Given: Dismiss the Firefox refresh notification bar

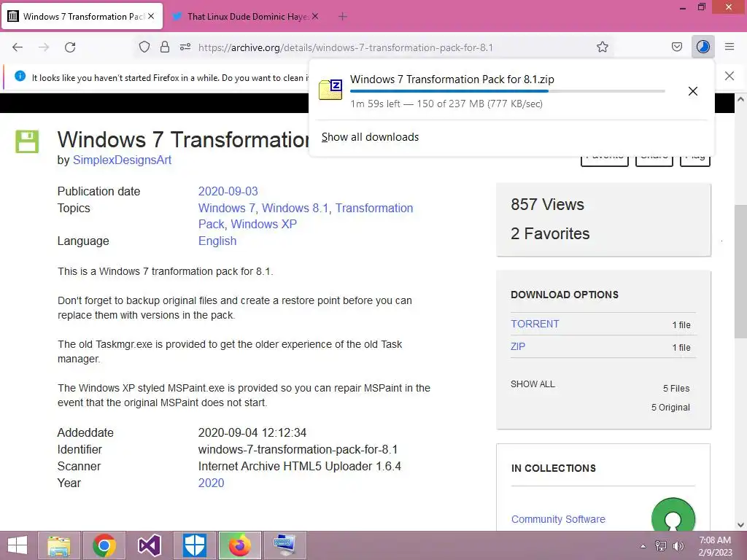Looking at the screenshot, I should click(729, 76).
